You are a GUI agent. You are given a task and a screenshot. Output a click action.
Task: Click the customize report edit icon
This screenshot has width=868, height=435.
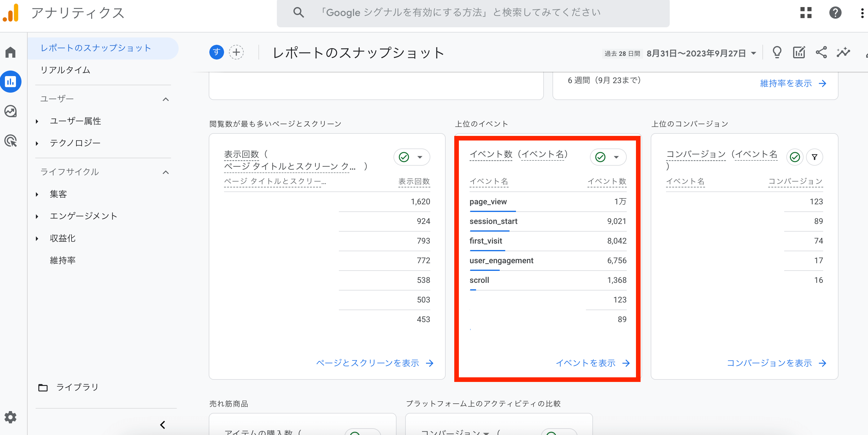799,52
